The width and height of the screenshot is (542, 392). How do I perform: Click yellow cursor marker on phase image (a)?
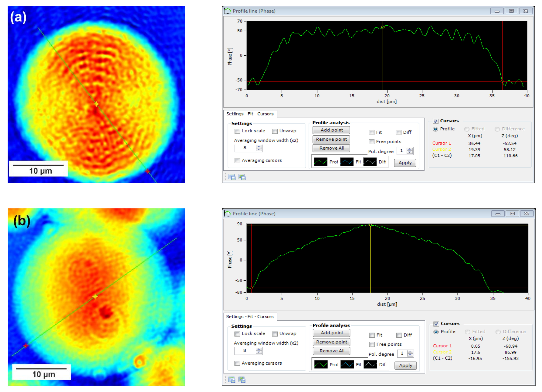pyautogui.click(x=96, y=104)
